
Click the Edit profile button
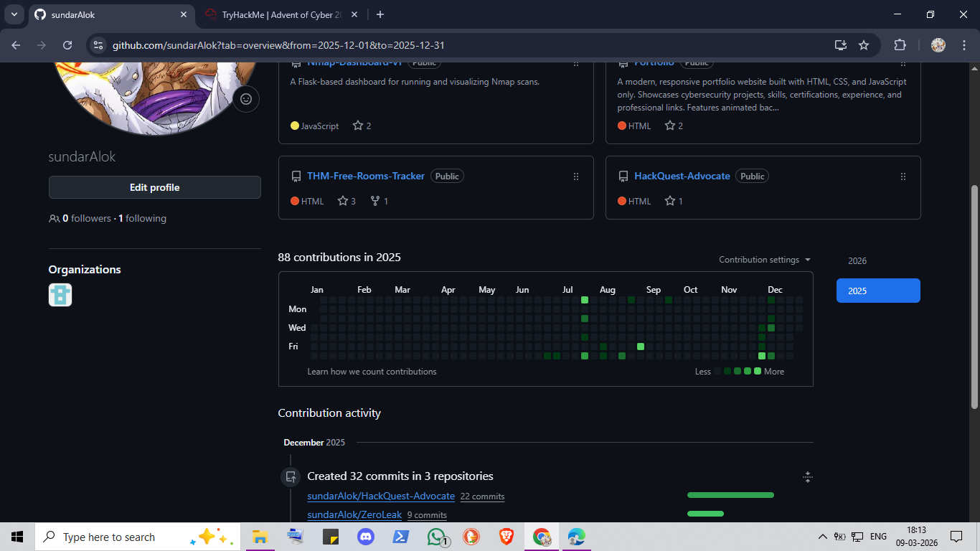point(155,187)
